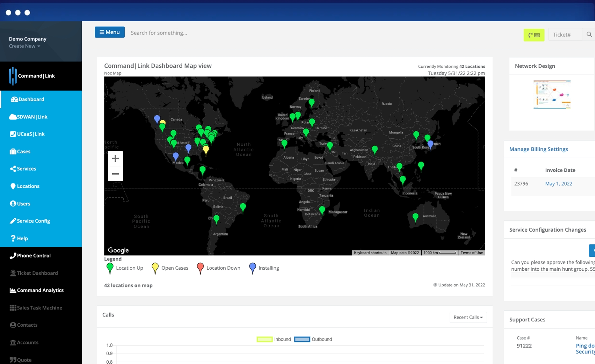Open Sales Task Machine

click(x=39, y=308)
